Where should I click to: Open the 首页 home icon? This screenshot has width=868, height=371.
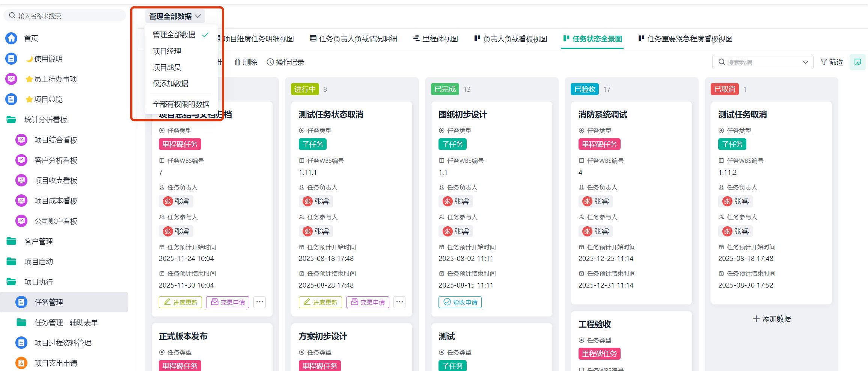tap(11, 38)
